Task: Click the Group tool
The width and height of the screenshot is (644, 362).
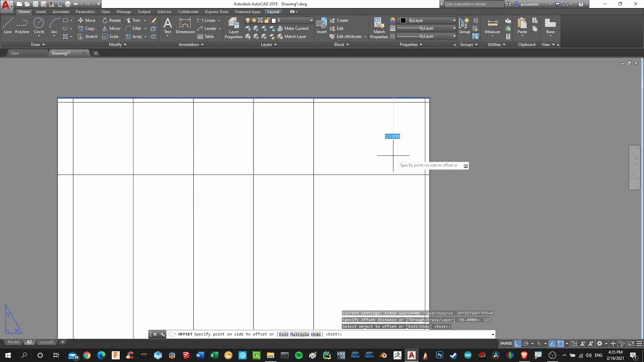Action: pos(464,26)
